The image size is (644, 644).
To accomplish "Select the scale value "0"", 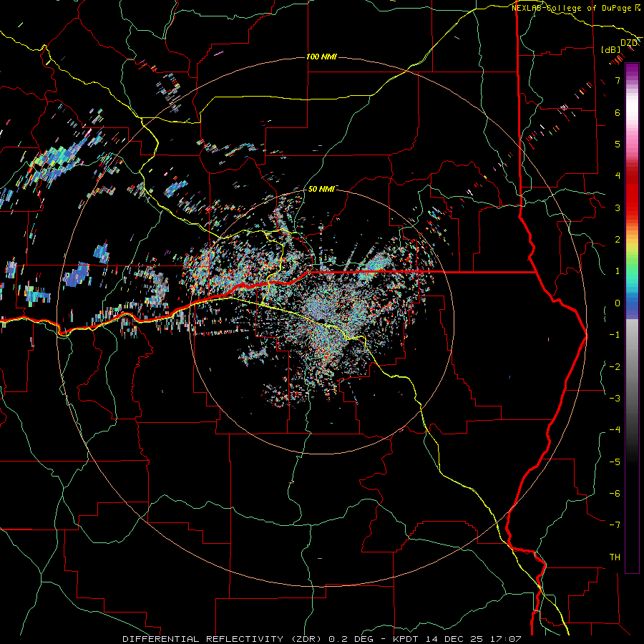I will [618, 303].
